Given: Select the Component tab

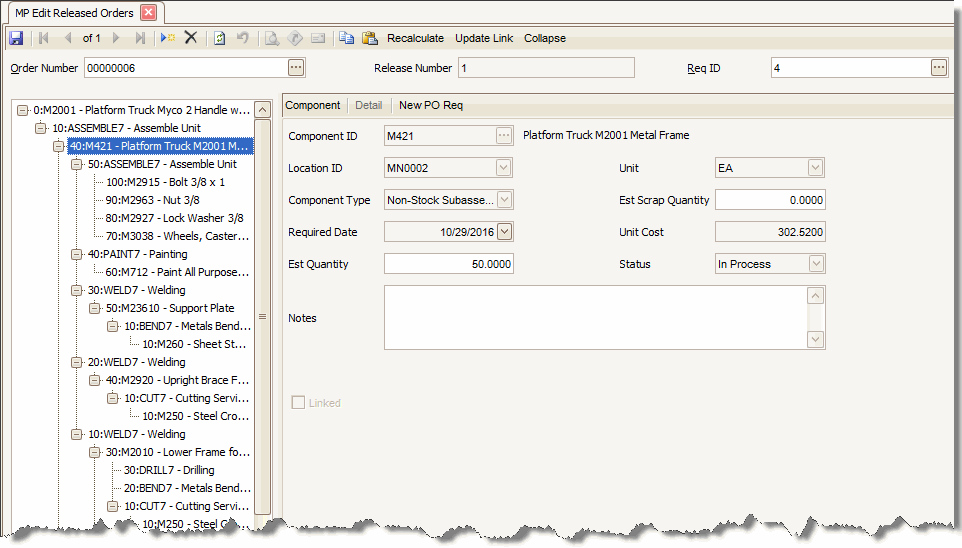Looking at the screenshot, I should tap(313, 105).
